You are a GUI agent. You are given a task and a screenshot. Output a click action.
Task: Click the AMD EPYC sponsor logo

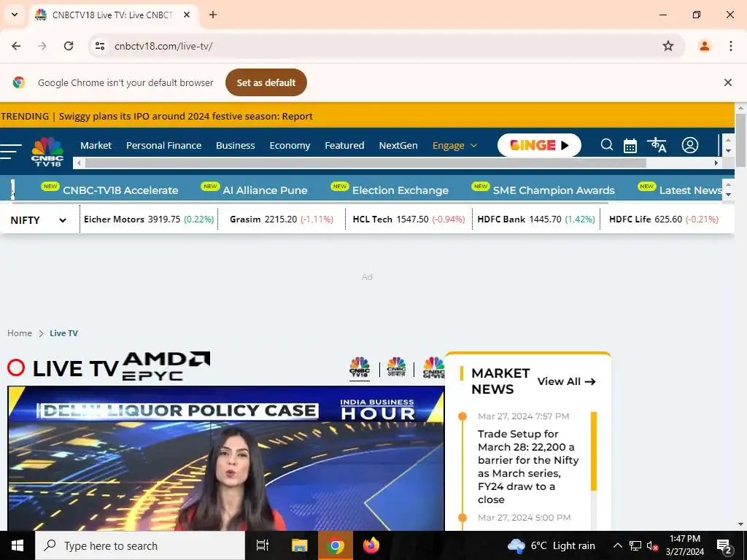click(x=166, y=366)
